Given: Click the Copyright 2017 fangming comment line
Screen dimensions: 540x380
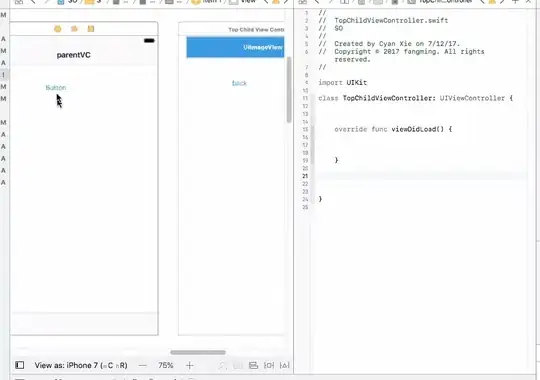Looking at the screenshot, I should point(402,55).
